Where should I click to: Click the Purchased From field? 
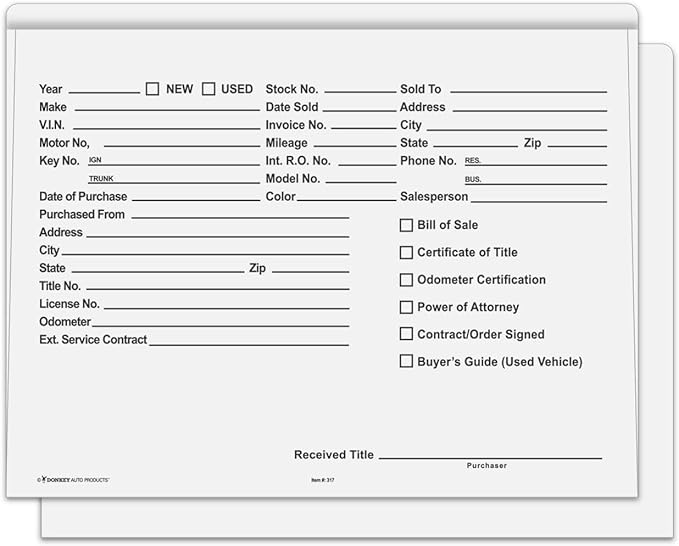240,216
